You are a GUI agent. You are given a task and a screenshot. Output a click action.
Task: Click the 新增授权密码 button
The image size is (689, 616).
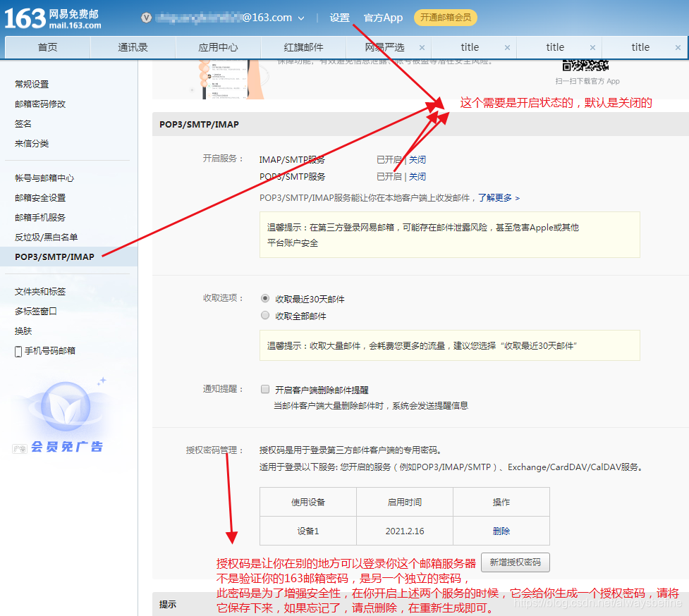tap(516, 562)
